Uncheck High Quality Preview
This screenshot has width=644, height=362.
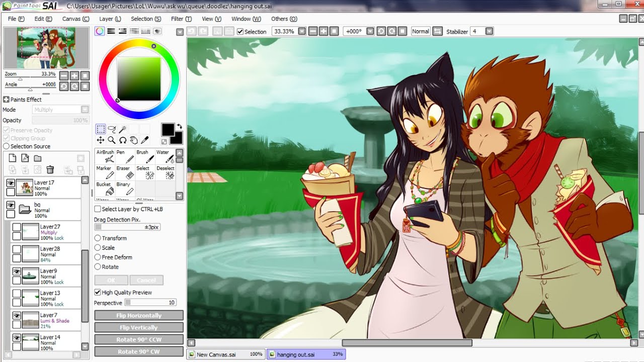(98, 293)
